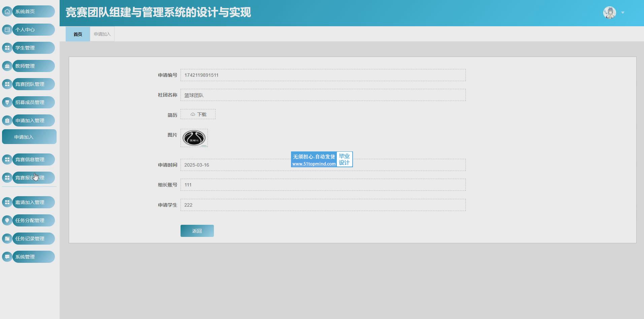Click the user avatar in header
This screenshot has height=319, width=644.
point(609,13)
